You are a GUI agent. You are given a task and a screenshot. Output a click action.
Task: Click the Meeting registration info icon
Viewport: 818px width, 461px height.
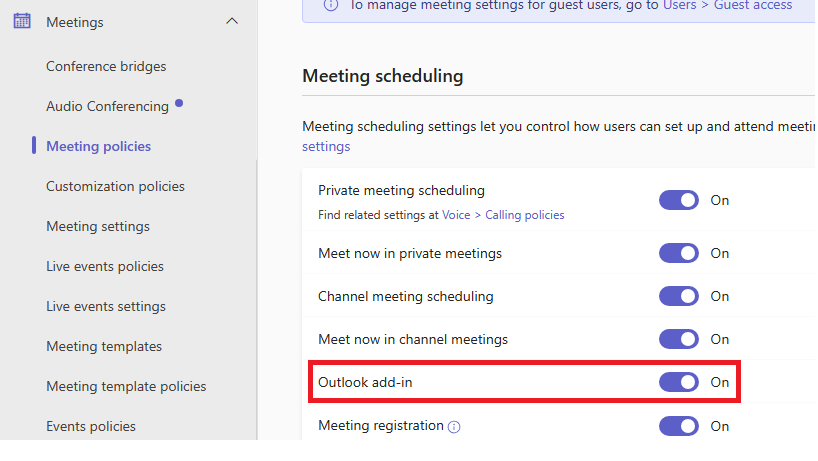pyautogui.click(x=454, y=427)
